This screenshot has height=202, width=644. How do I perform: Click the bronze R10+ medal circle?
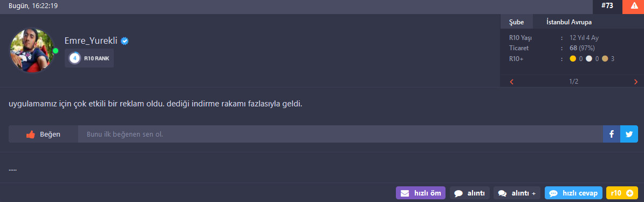click(605, 59)
